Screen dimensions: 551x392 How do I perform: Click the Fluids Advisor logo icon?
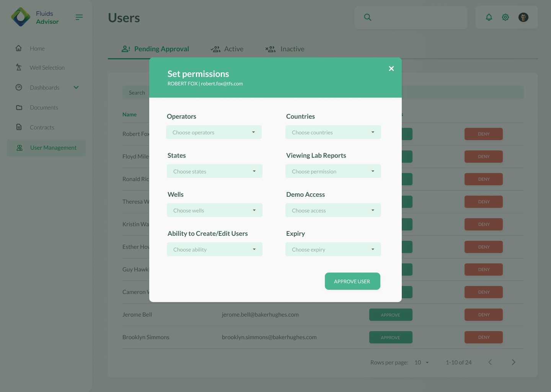click(21, 17)
